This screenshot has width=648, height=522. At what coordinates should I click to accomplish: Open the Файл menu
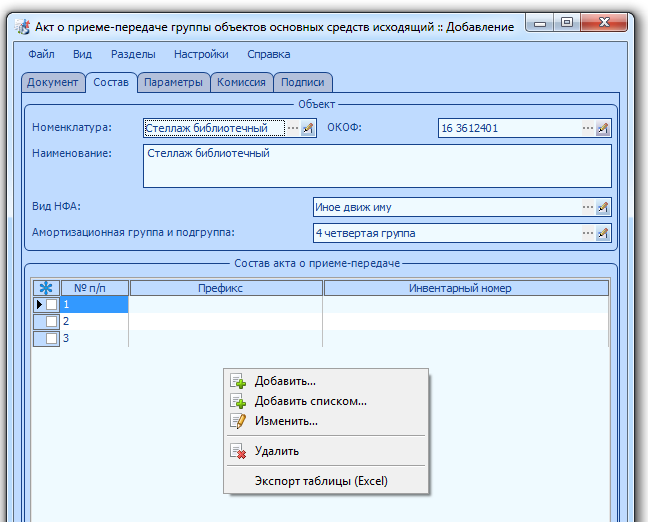(41, 54)
